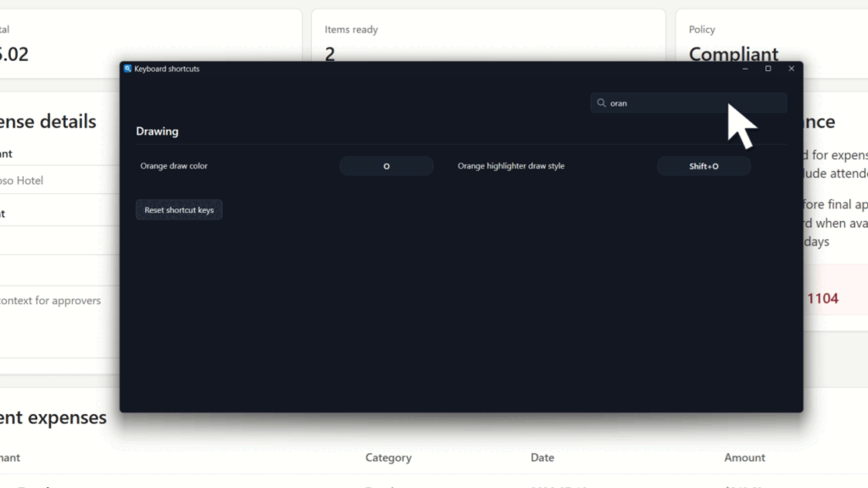Click the magnifier icon in the shortcuts search box
Screen dimensions: 868x488
point(601,103)
